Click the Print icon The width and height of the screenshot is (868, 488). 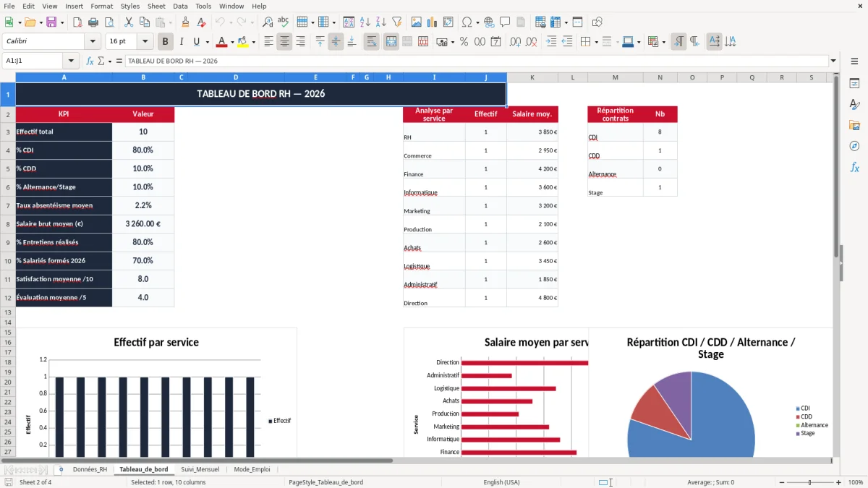point(93,22)
